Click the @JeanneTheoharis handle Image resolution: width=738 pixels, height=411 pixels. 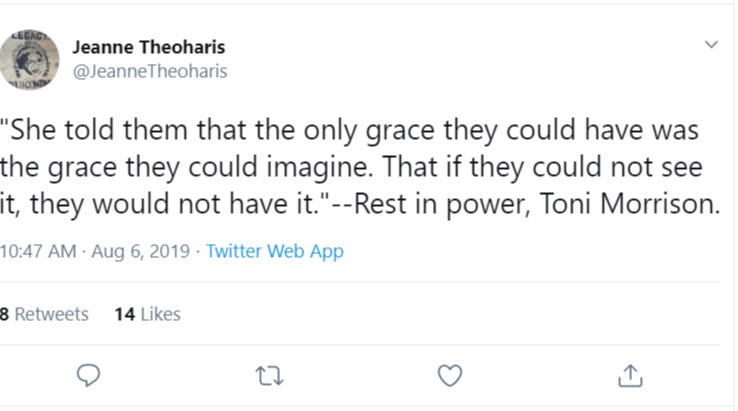(150, 71)
